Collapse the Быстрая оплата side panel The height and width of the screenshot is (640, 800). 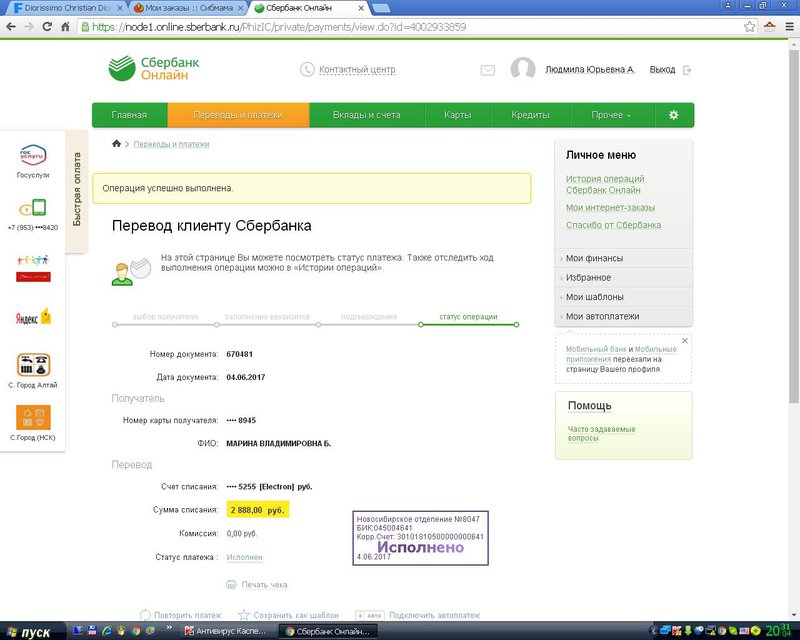[77, 189]
